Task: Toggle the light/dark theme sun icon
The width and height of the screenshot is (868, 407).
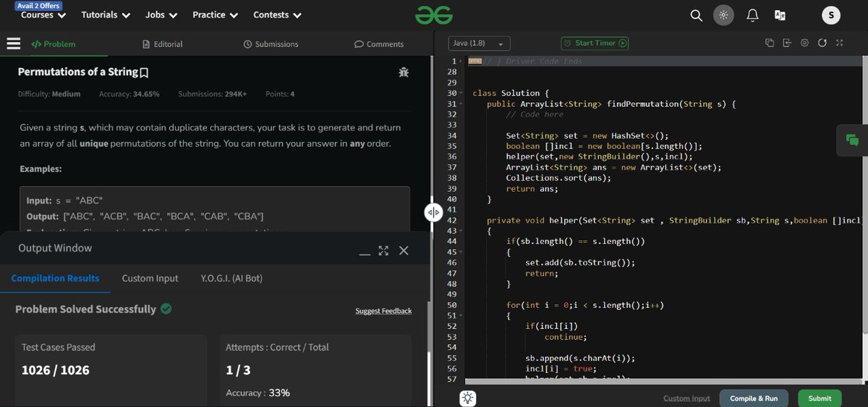Action: (723, 15)
